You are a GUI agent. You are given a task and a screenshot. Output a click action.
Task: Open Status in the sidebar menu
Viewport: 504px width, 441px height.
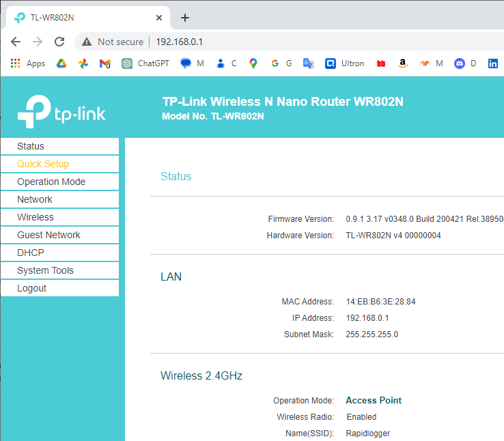click(60, 146)
